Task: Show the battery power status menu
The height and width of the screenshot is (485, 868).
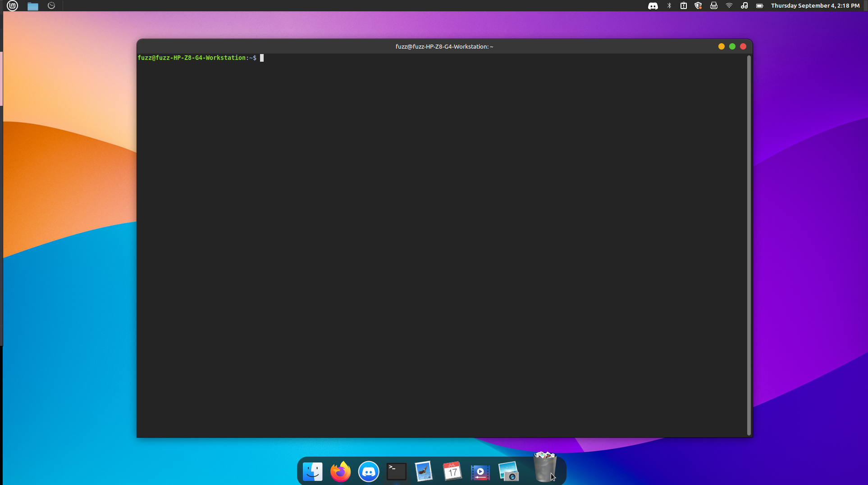Action: pyautogui.click(x=760, y=6)
